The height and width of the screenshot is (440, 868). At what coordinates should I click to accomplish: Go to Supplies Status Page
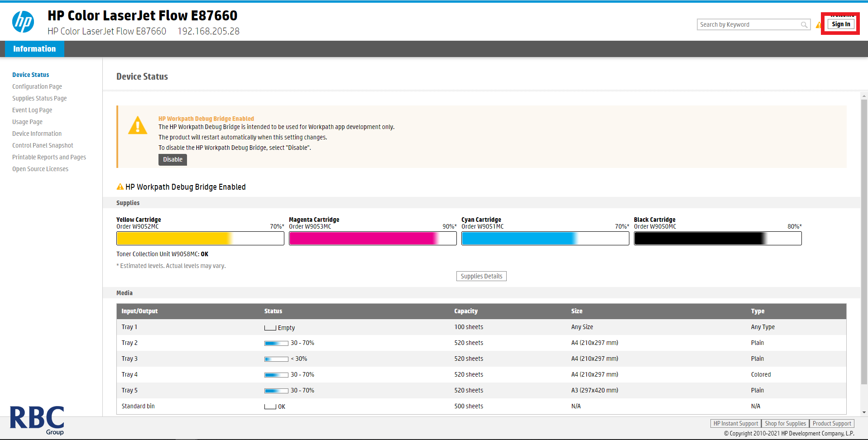[39, 98]
